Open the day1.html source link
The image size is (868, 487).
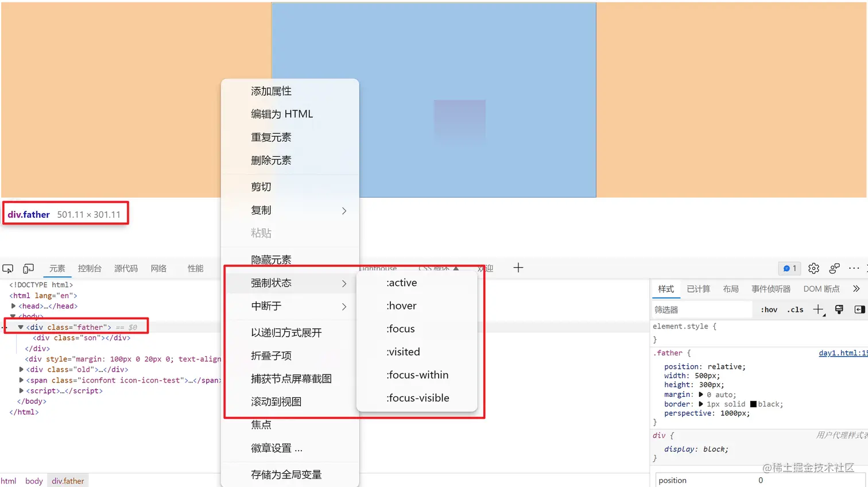(843, 353)
